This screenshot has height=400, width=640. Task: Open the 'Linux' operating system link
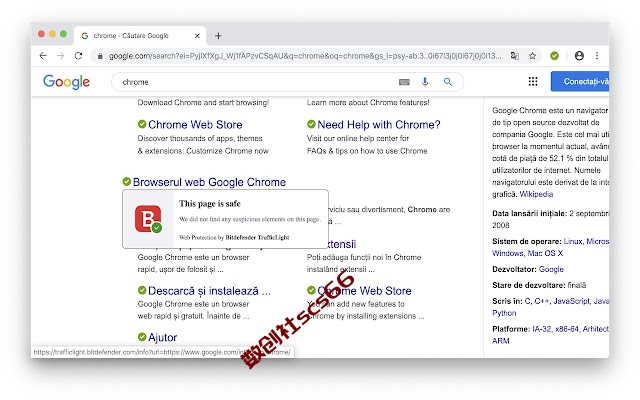tap(573, 241)
